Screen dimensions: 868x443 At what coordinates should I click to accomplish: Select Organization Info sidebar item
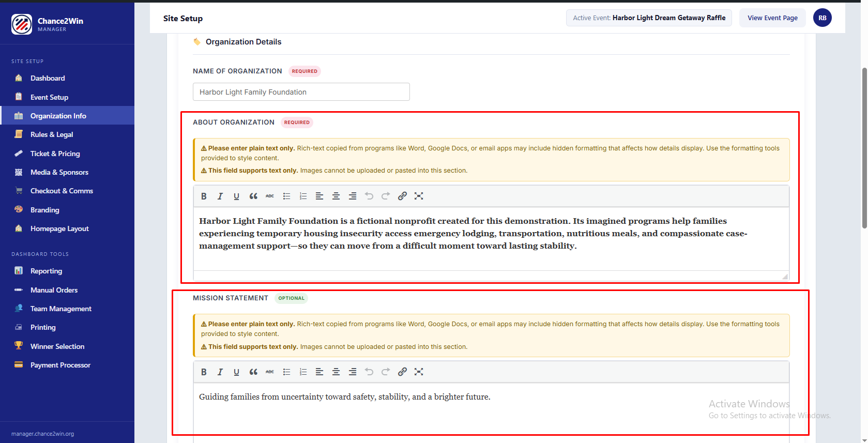pos(67,116)
